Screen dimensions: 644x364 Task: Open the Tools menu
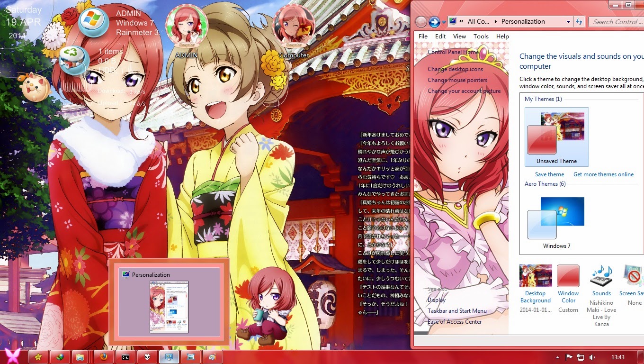tap(481, 36)
